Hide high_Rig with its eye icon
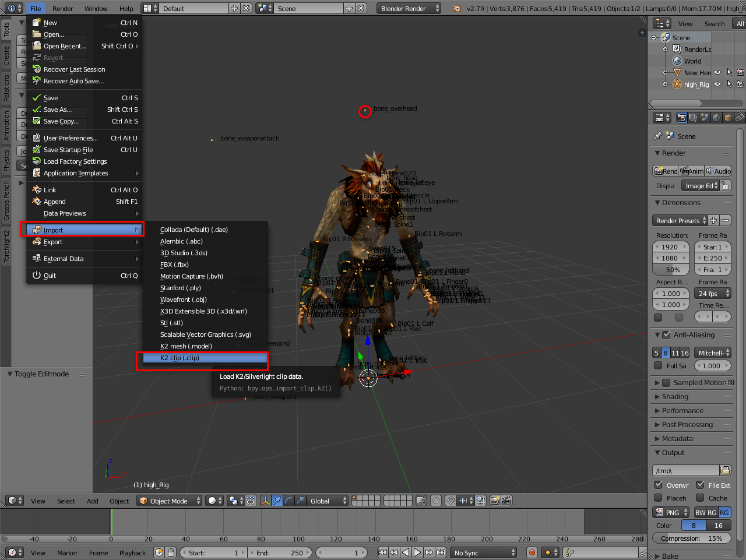 tap(717, 84)
